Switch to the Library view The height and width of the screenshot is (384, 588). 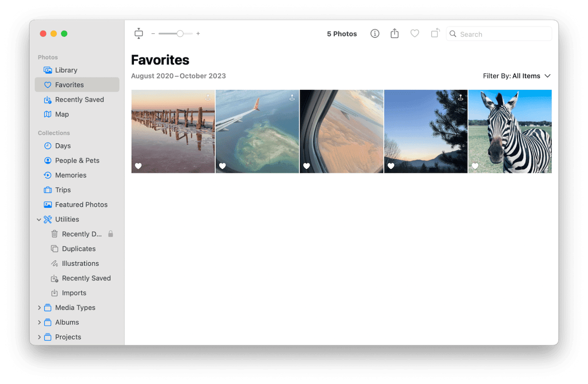tap(67, 70)
